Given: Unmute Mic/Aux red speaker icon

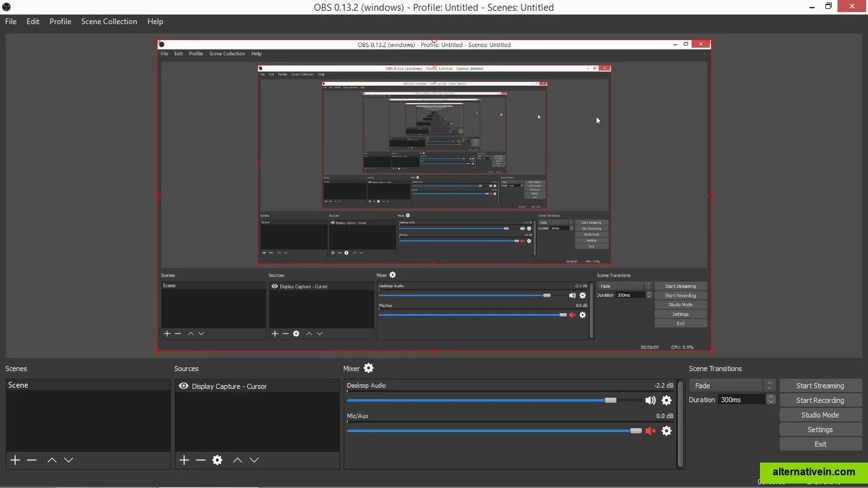Looking at the screenshot, I should [651, 431].
